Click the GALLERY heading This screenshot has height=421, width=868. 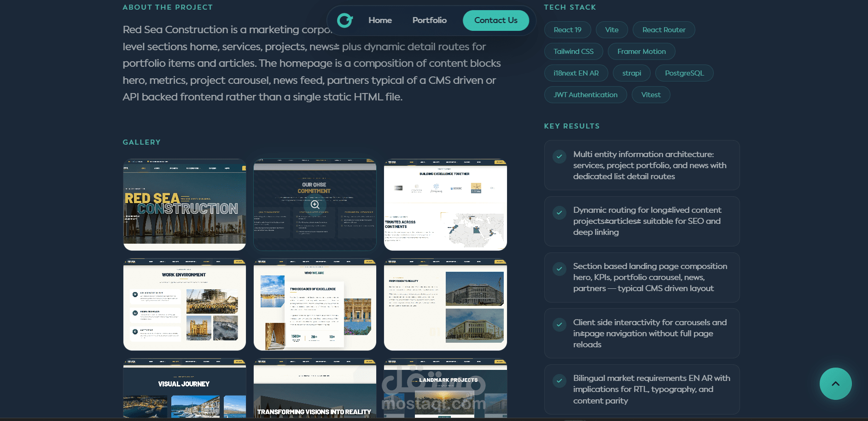coord(141,142)
